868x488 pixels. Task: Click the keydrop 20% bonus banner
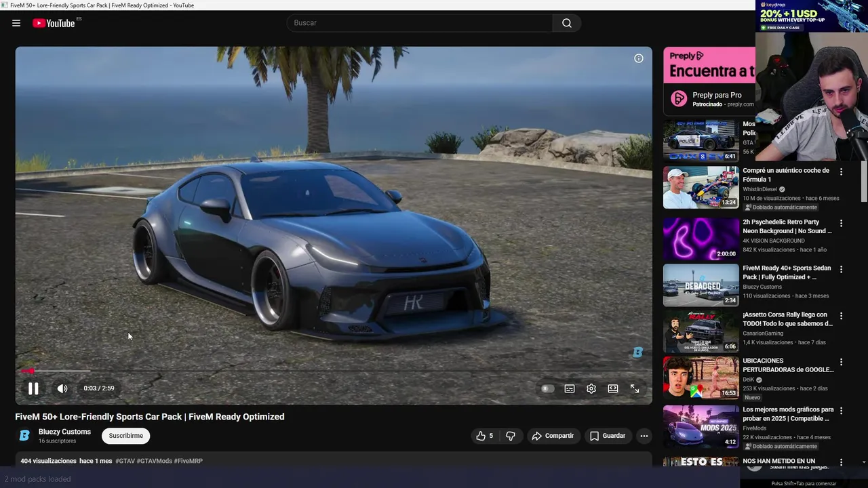[812, 16]
